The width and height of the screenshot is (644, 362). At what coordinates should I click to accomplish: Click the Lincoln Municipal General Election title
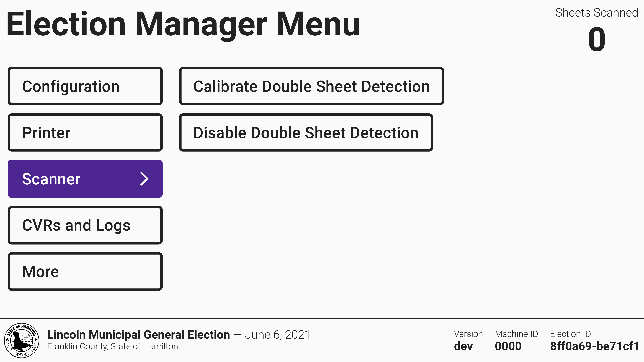click(138, 335)
